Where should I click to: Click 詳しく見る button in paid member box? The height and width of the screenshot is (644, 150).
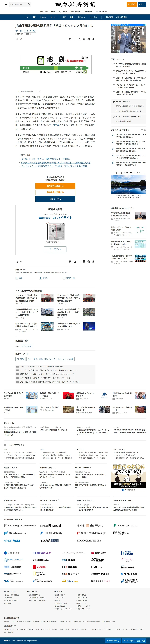click(x=55, y=249)
